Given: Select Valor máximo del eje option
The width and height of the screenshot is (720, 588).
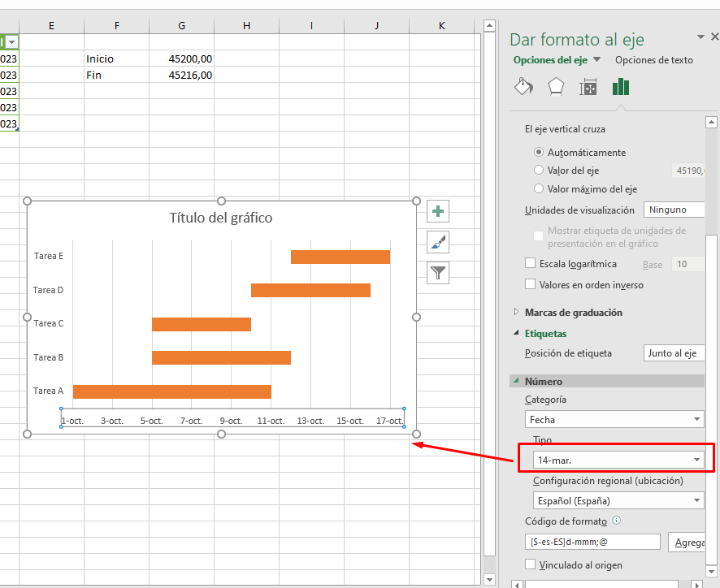Looking at the screenshot, I should (539, 189).
